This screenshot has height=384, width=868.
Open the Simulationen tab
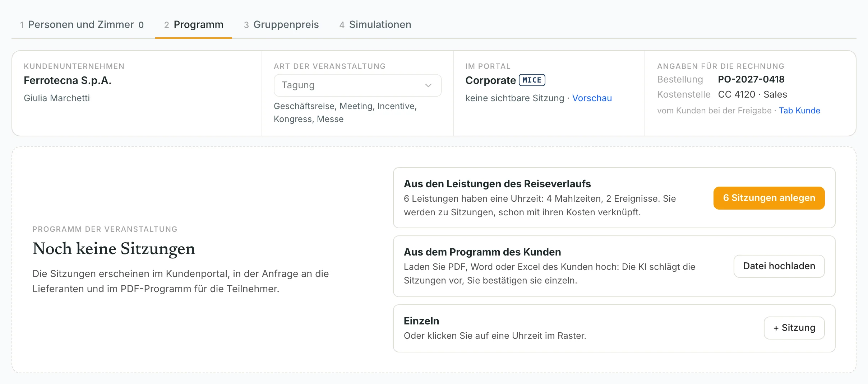pyautogui.click(x=375, y=24)
